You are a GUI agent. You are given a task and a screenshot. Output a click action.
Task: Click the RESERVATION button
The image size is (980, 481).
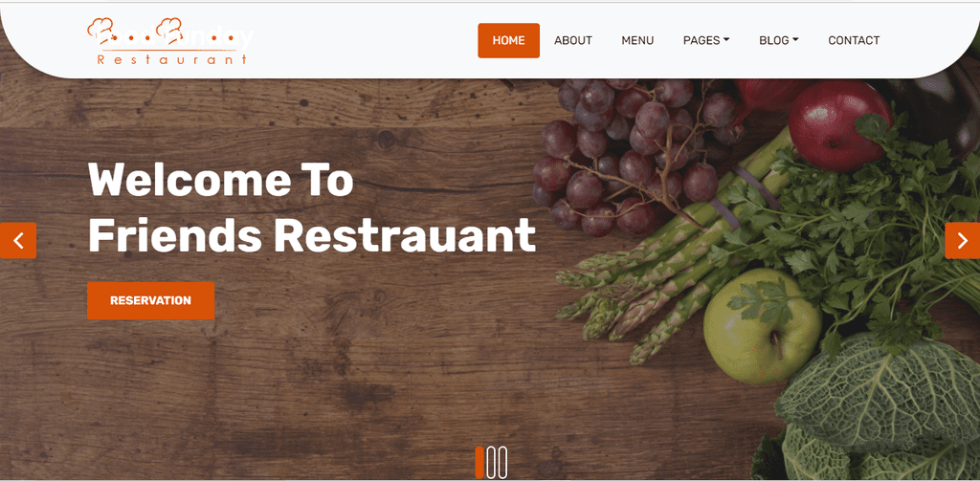150,300
